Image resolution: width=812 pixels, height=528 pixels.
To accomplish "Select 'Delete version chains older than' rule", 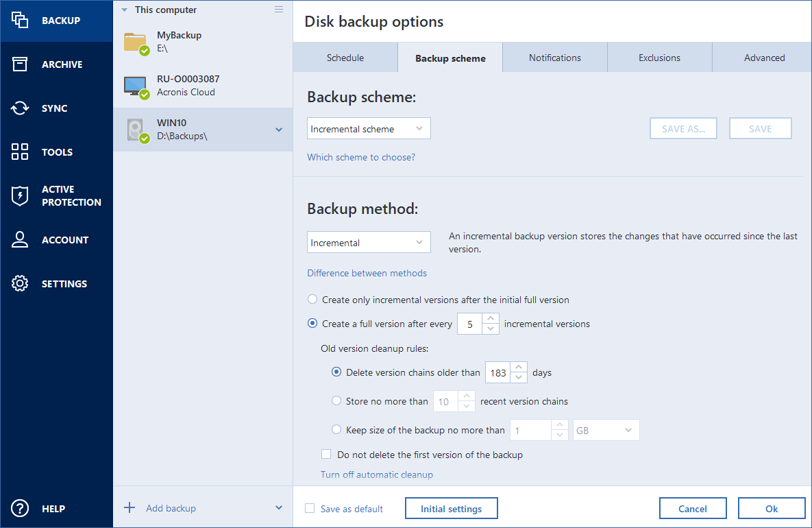I will coord(336,372).
